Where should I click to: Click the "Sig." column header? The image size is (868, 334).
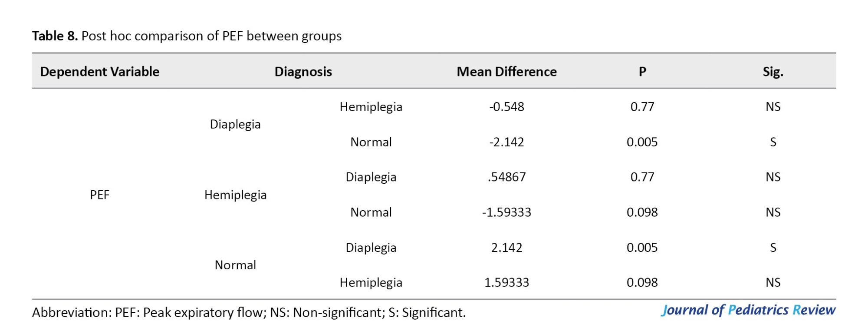point(773,72)
